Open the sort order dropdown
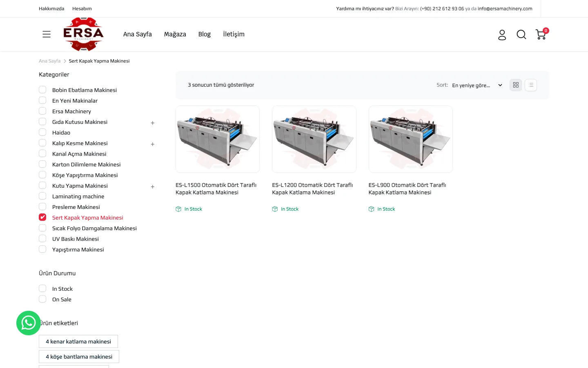588x368 pixels. [477, 85]
